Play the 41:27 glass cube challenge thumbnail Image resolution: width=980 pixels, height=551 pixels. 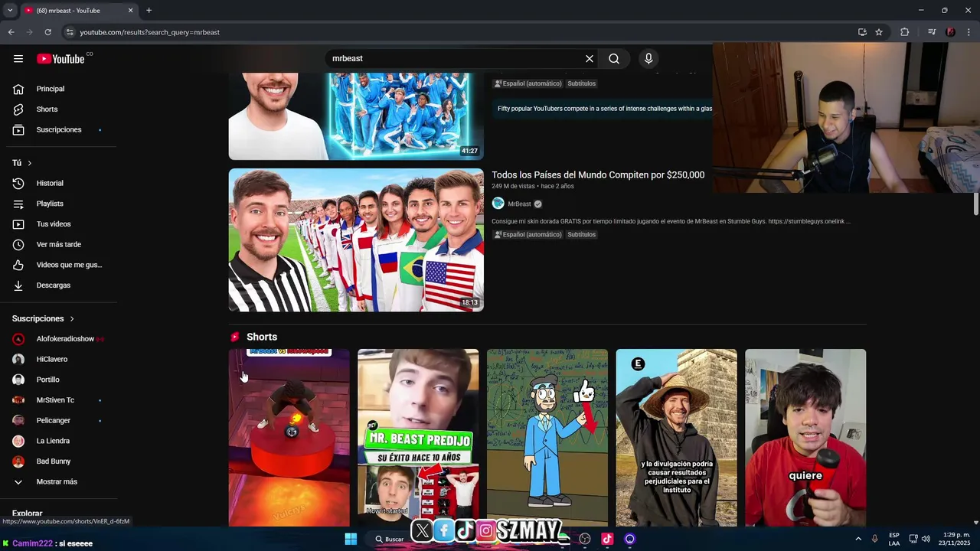[356, 116]
